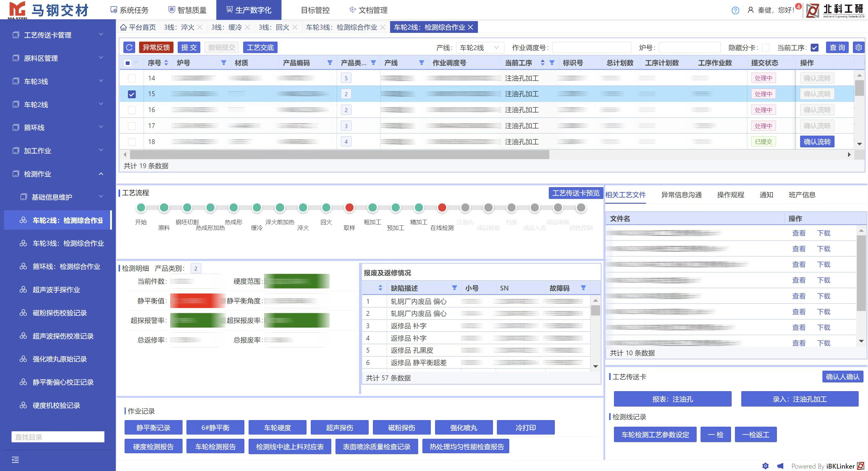Switch to the 异常信息沟通 tab
868x471 pixels.
tap(681, 195)
